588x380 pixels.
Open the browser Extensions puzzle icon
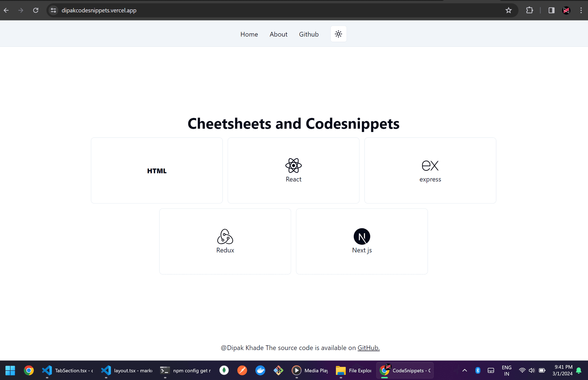(x=529, y=10)
